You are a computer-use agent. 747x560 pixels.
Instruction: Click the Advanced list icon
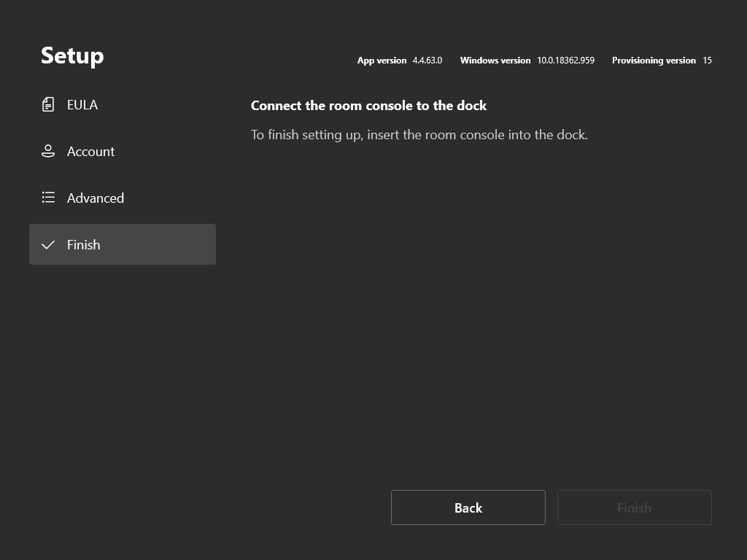pyautogui.click(x=48, y=197)
